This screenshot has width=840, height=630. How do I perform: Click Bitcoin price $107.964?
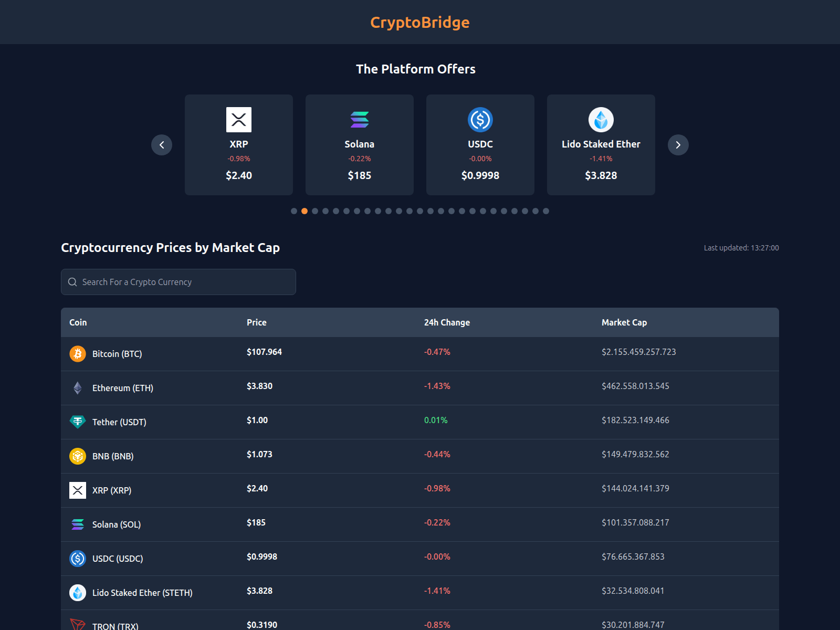click(x=264, y=352)
